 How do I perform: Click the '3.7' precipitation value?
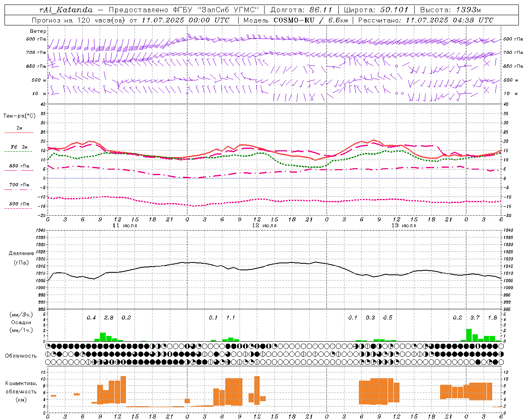click(x=475, y=317)
